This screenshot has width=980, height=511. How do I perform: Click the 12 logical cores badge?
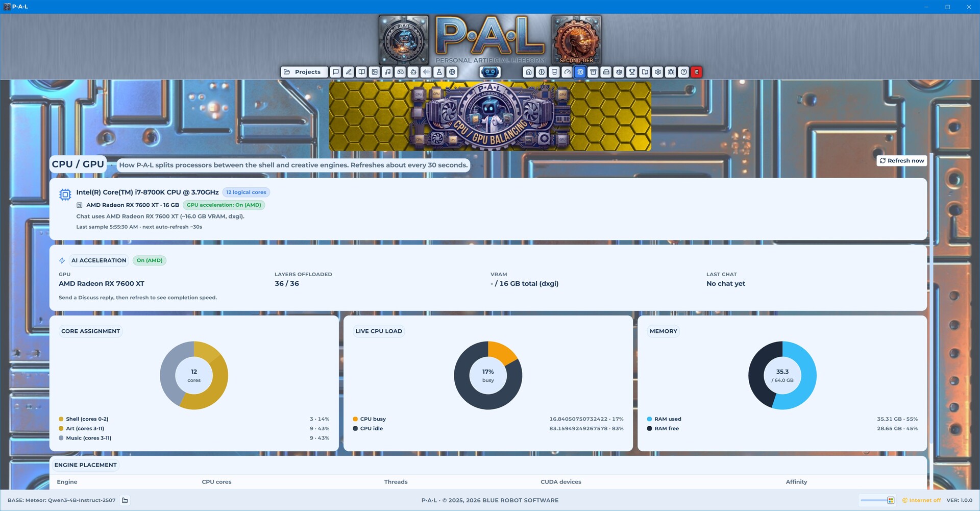[246, 192]
